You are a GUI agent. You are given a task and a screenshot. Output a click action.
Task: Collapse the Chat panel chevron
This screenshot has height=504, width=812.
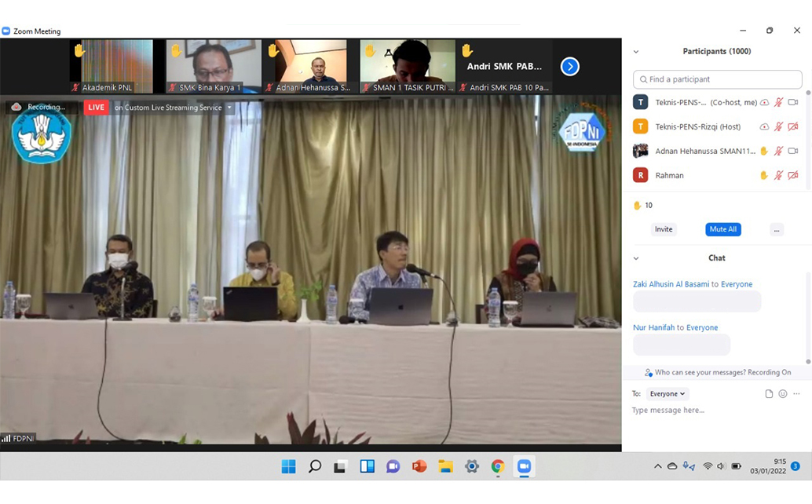pos(636,258)
